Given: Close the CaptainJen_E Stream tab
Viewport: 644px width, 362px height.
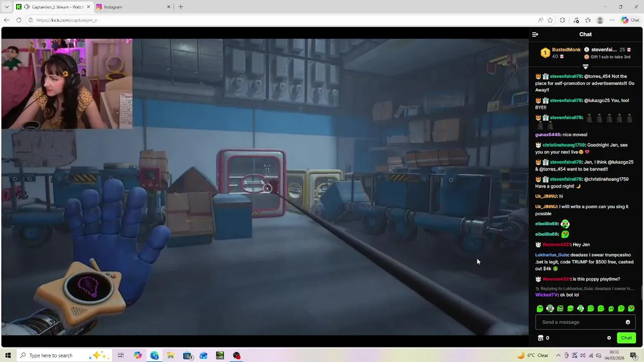Looking at the screenshot, I should tap(89, 7).
